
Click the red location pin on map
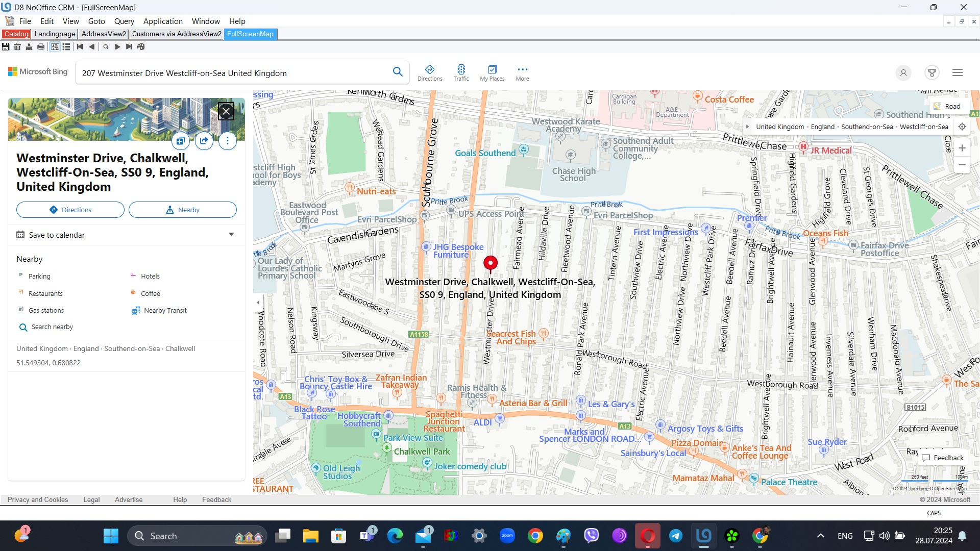tap(491, 264)
